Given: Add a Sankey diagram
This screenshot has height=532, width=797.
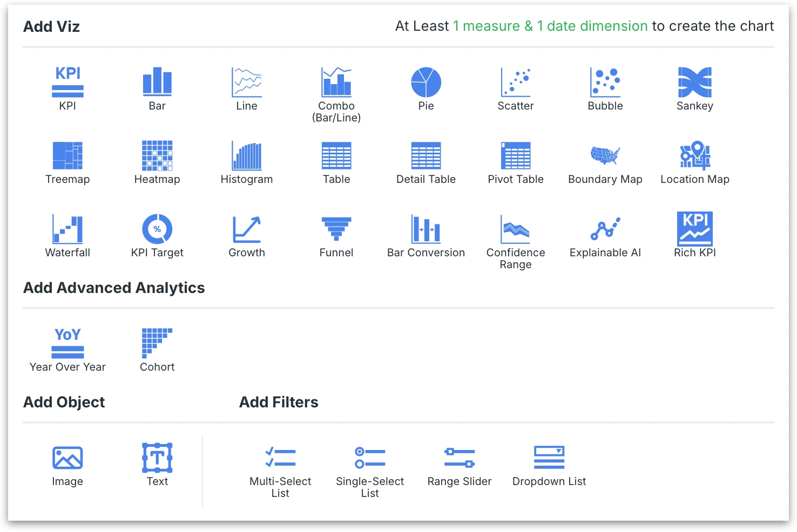Looking at the screenshot, I should pyautogui.click(x=695, y=83).
